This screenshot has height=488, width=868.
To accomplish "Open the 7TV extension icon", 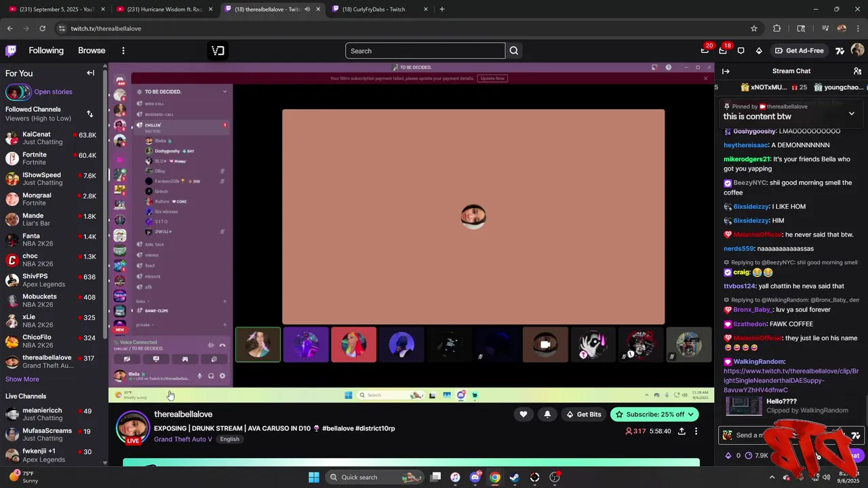I will [x=840, y=51].
